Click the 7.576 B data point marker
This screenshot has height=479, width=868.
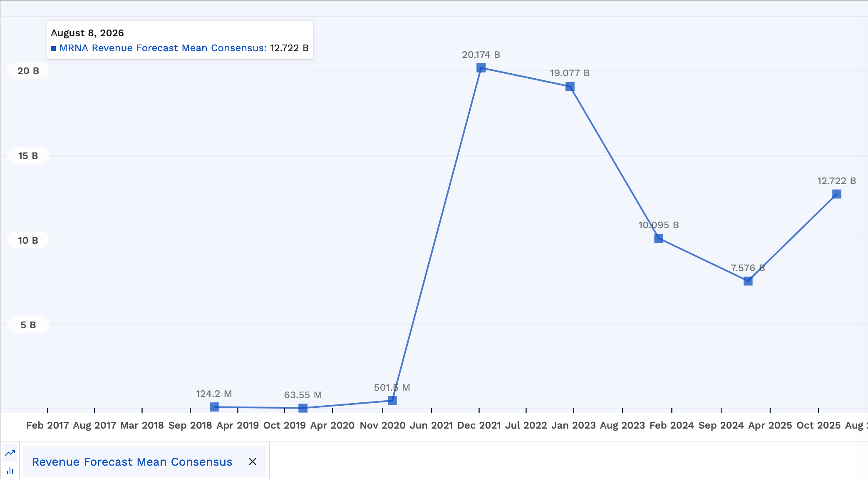pos(748,281)
